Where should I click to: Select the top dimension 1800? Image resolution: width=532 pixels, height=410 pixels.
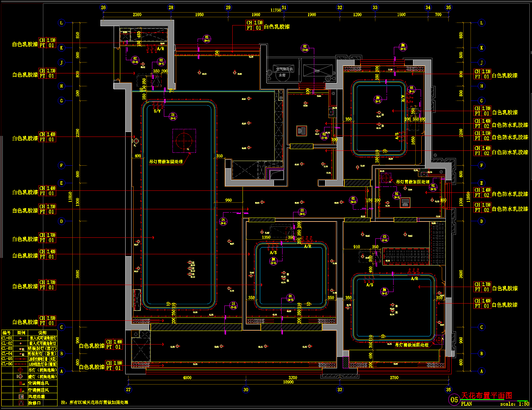point(401,15)
